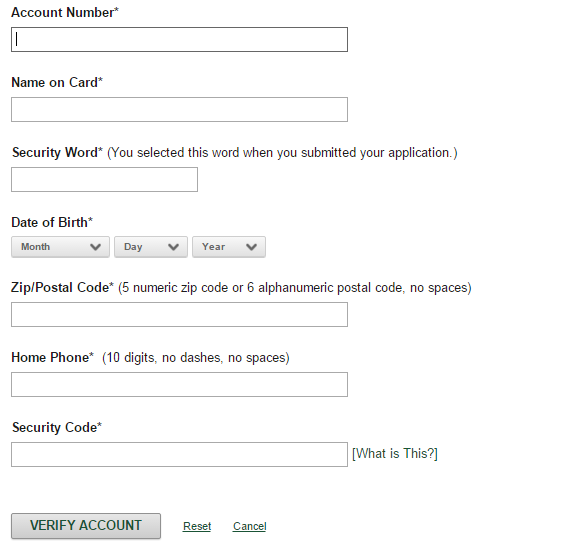Select the Security Code input field

[x=179, y=454]
